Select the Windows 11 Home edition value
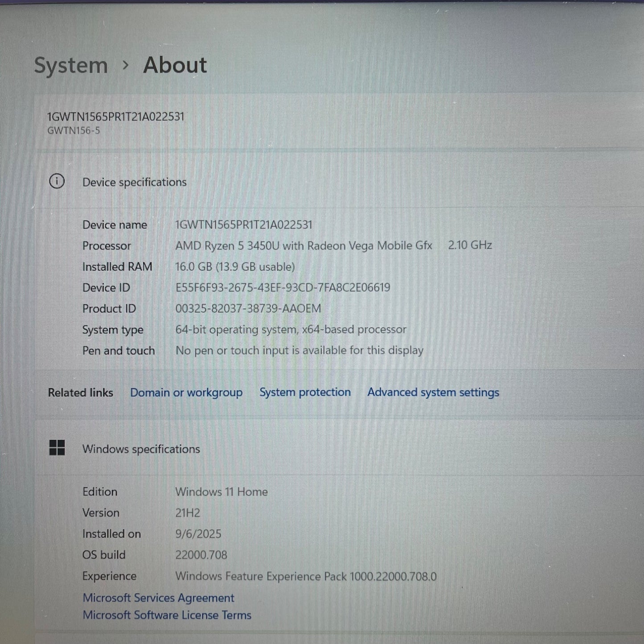This screenshot has width=644, height=644. tap(222, 492)
